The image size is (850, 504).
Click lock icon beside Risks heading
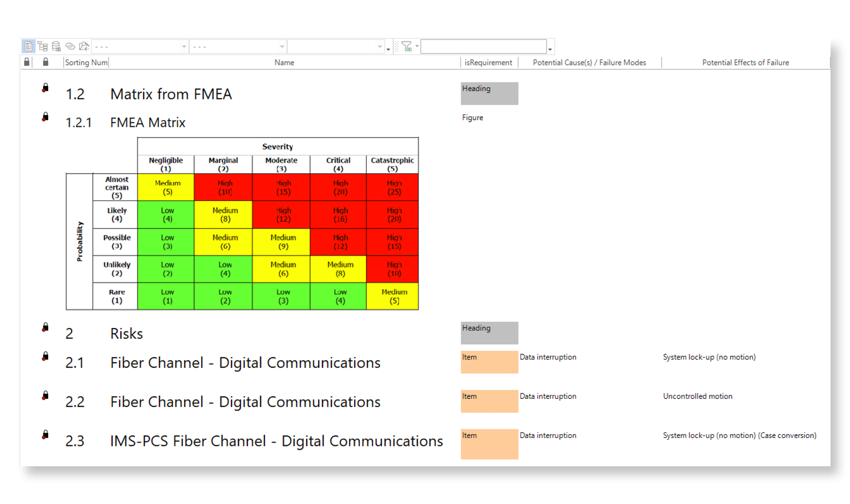[x=45, y=328]
